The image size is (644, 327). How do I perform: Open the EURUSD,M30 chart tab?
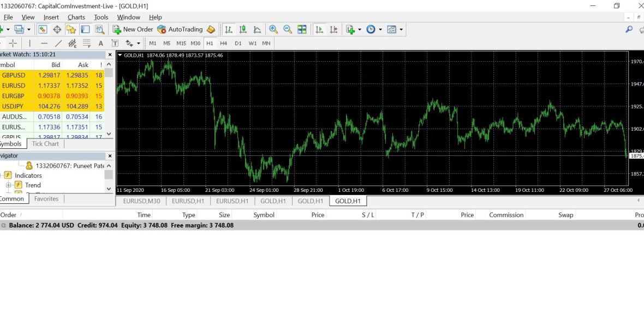point(142,201)
